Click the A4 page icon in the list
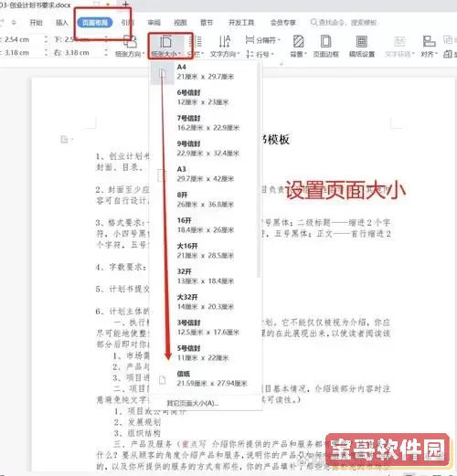 click(163, 72)
